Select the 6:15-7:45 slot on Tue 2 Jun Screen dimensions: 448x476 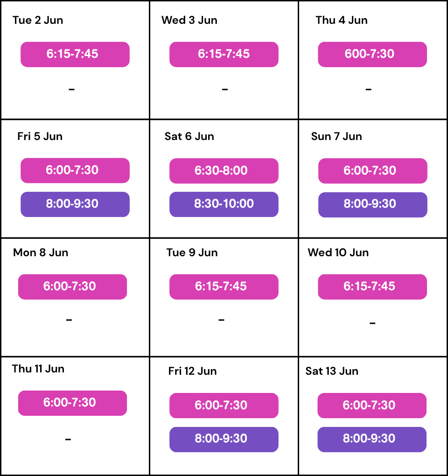[x=75, y=54]
